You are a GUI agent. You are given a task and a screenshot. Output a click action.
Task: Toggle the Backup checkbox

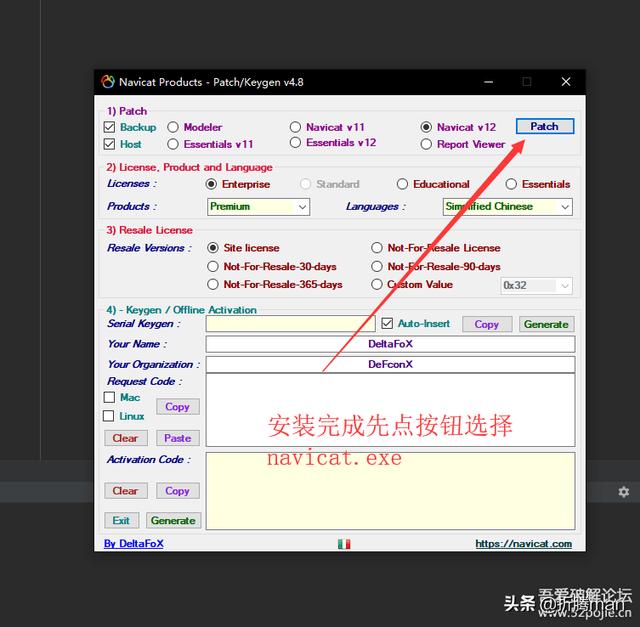point(109,127)
